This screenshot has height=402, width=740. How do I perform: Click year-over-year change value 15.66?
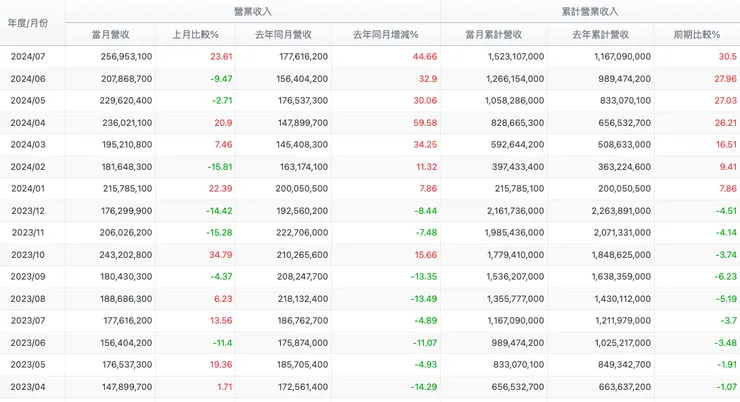coord(426,254)
